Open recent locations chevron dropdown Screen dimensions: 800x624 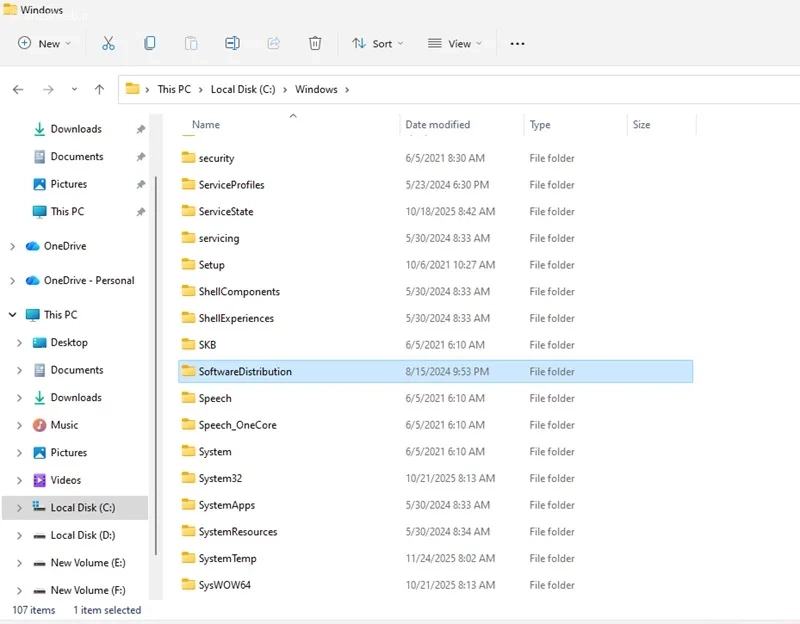point(74,89)
